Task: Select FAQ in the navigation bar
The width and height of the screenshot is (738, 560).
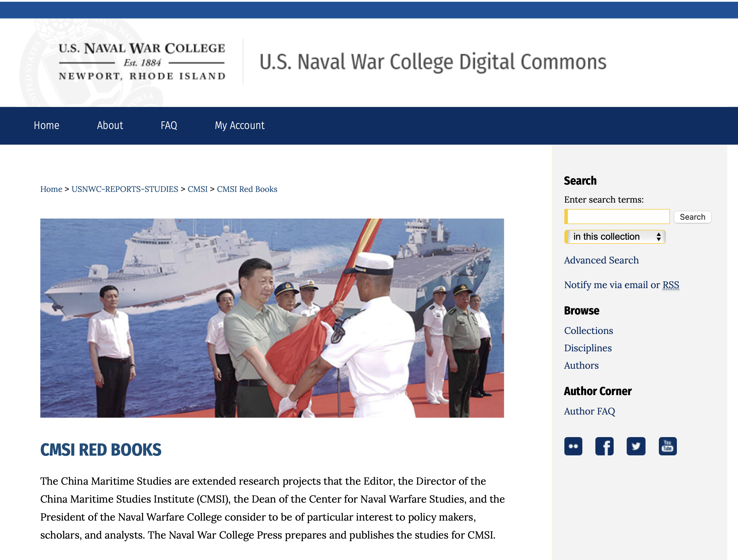Action: [169, 126]
